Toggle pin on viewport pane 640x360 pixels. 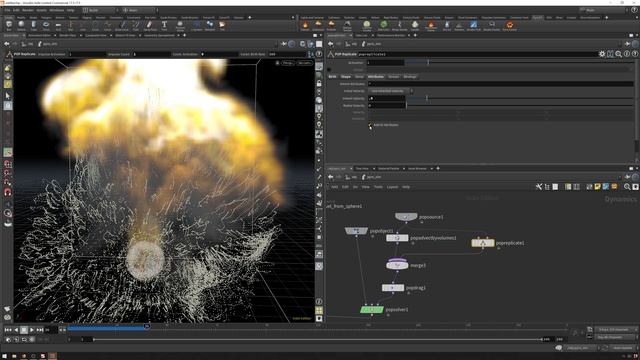click(x=284, y=44)
